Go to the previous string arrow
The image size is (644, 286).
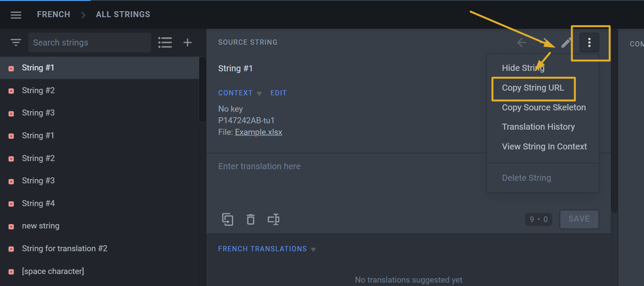(x=522, y=43)
